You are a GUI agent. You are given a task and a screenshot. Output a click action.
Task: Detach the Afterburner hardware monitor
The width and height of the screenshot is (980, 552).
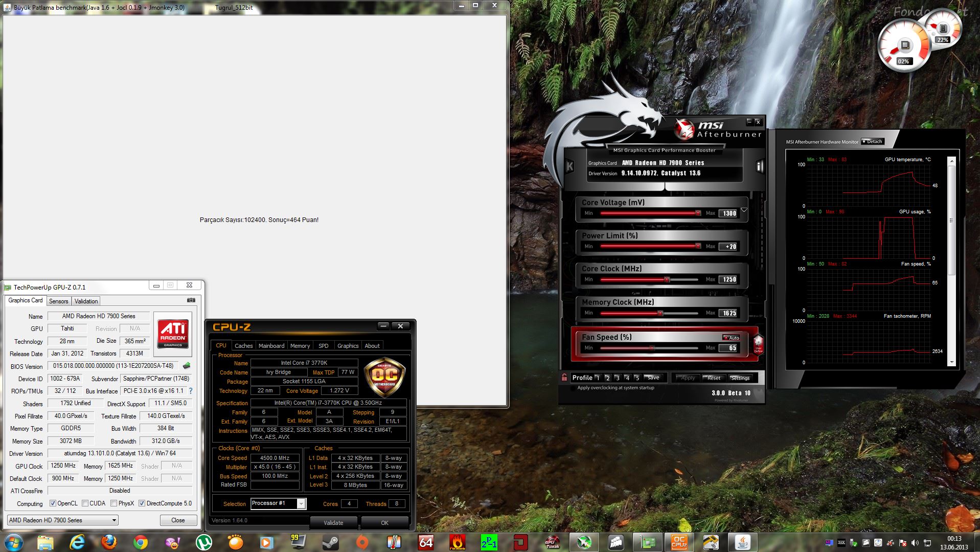pyautogui.click(x=872, y=141)
